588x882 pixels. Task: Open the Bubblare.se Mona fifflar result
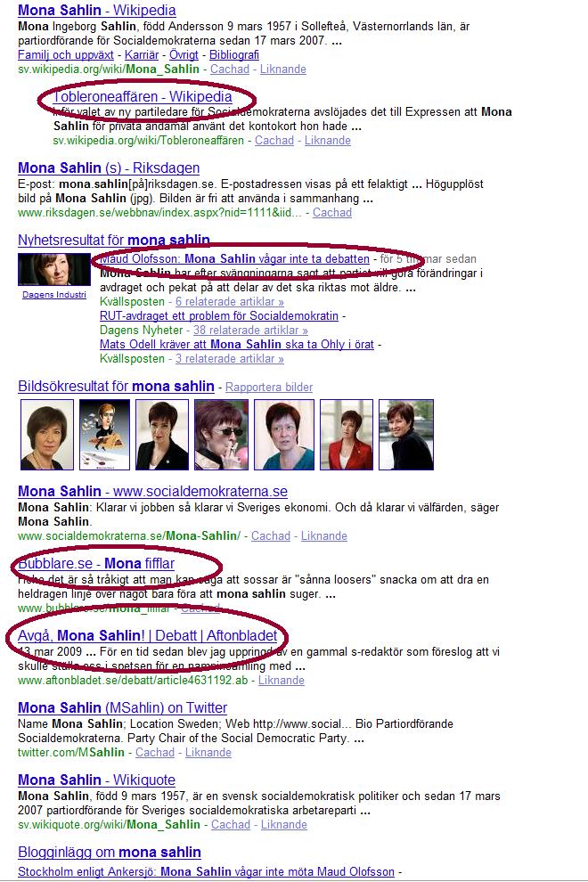(x=96, y=564)
